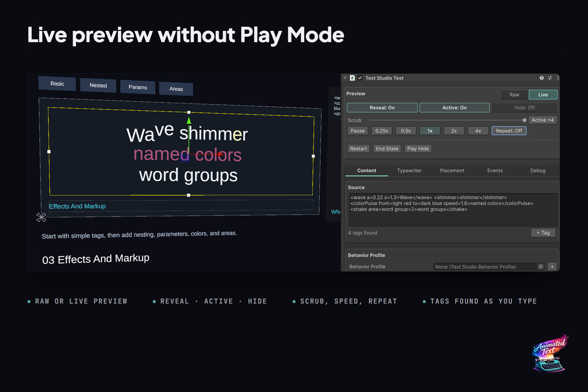Click the Scrub slider handle
Viewport: 588px width, 392px height.
tap(524, 120)
